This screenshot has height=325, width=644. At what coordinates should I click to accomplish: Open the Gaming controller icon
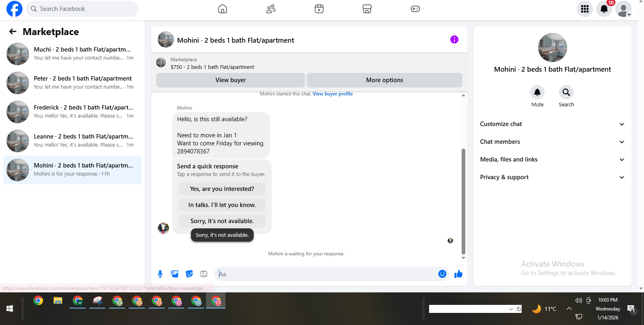[415, 9]
